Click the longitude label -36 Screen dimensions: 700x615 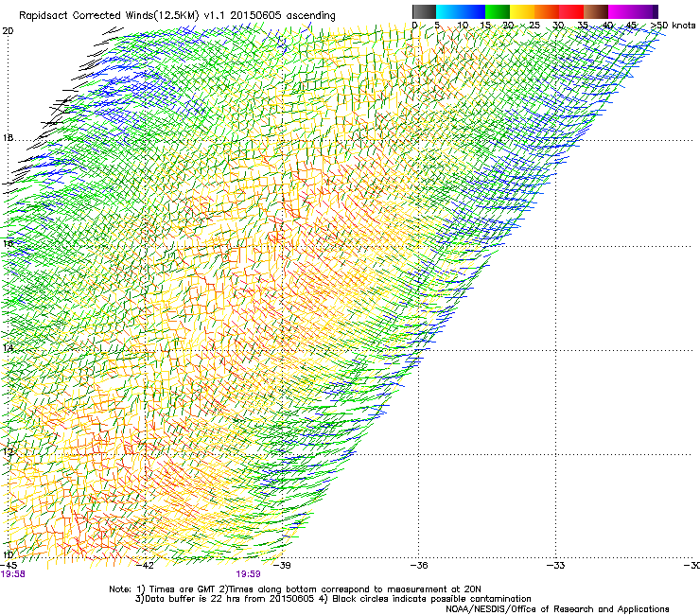[419, 566]
